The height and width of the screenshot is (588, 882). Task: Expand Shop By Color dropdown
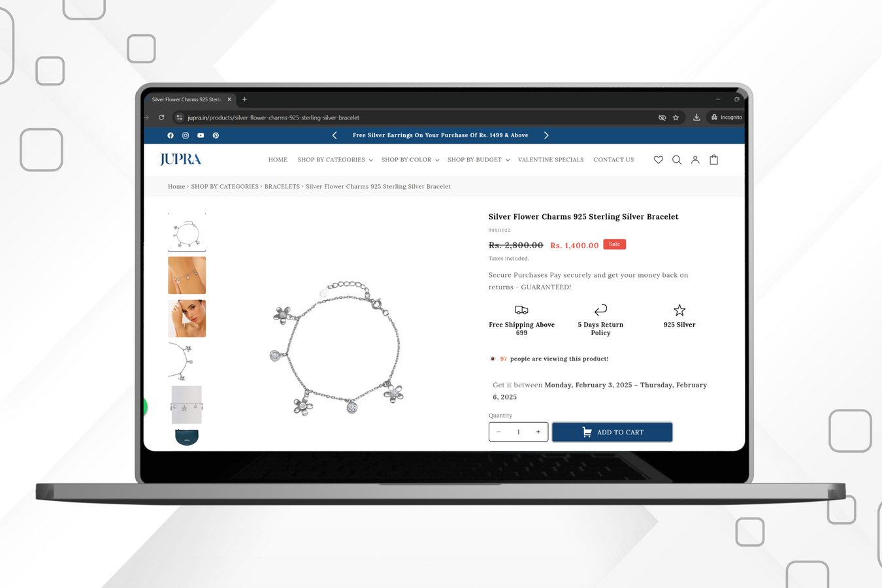(x=410, y=160)
